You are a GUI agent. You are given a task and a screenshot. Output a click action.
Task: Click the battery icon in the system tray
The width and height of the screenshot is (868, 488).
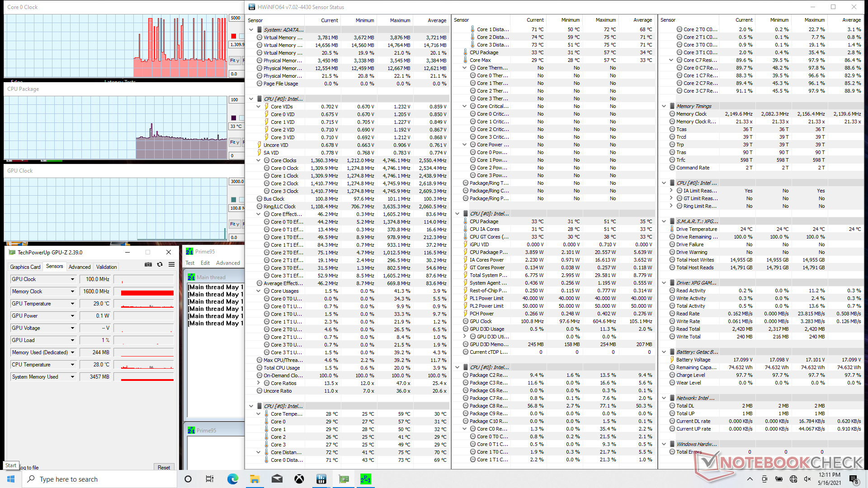click(x=779, y=479)
